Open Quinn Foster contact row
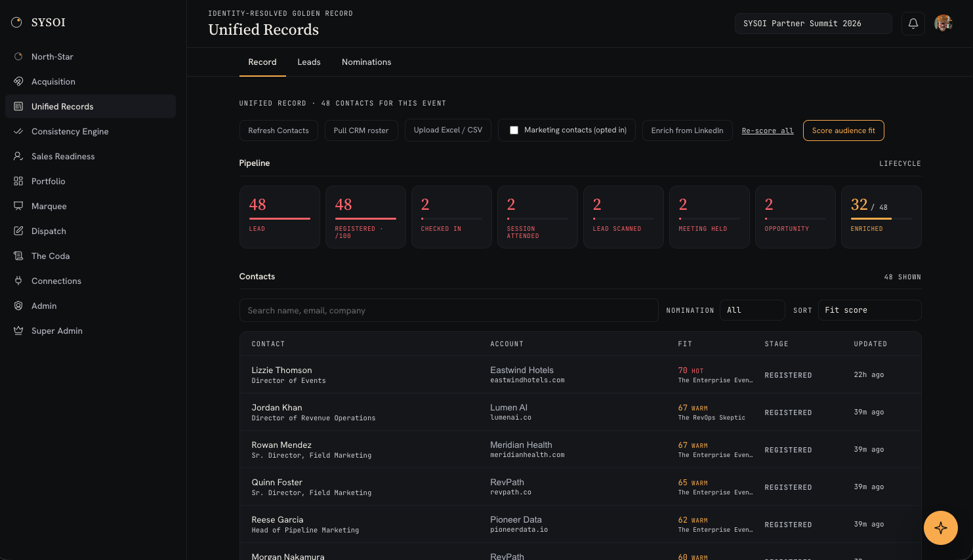The image size is (973, 560). pos(580,487)
